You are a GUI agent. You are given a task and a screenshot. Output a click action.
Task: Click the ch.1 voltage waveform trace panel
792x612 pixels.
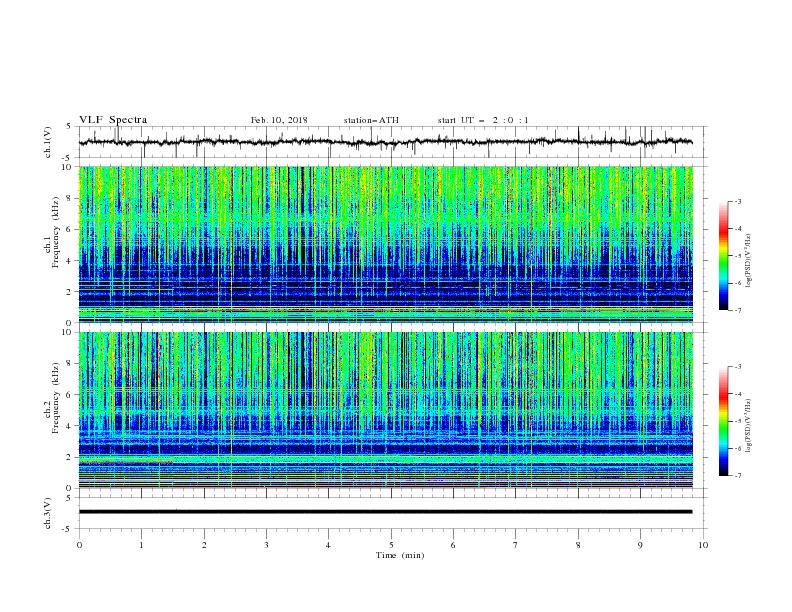[392, 142]
